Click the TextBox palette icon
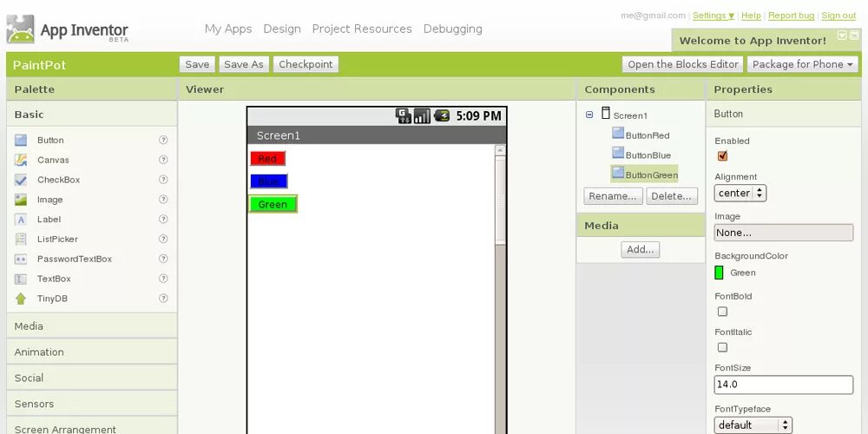 pyautogui.click(x=21, y=279)
